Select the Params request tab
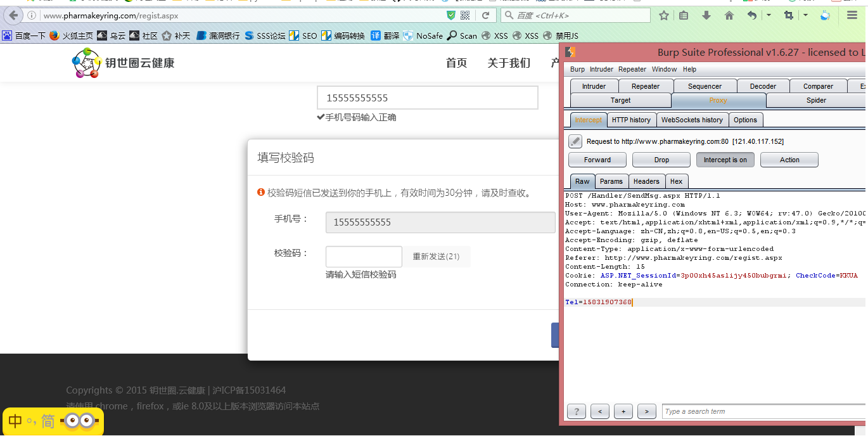Image resolution: width=868 pixels, height=436 pixels. point(611,181)
